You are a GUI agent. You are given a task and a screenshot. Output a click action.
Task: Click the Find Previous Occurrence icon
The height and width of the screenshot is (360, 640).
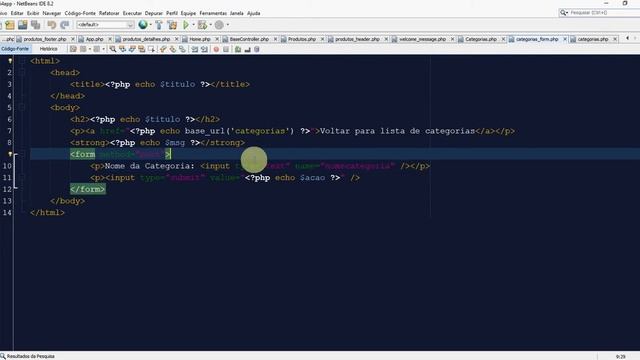(122, 49)
